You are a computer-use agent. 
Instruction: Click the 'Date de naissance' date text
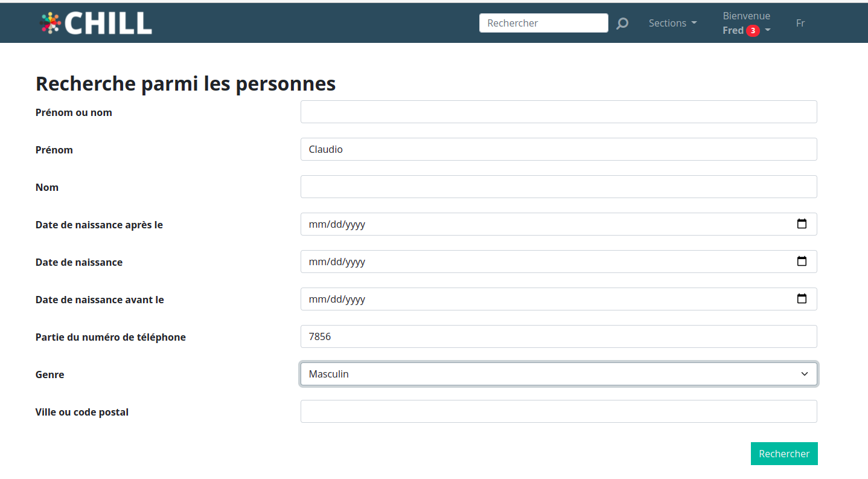337,262
